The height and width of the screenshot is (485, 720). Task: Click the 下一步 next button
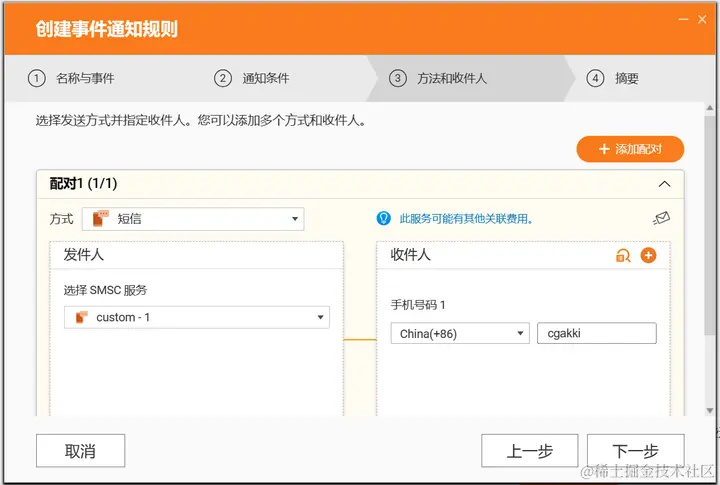click(636, 451)
